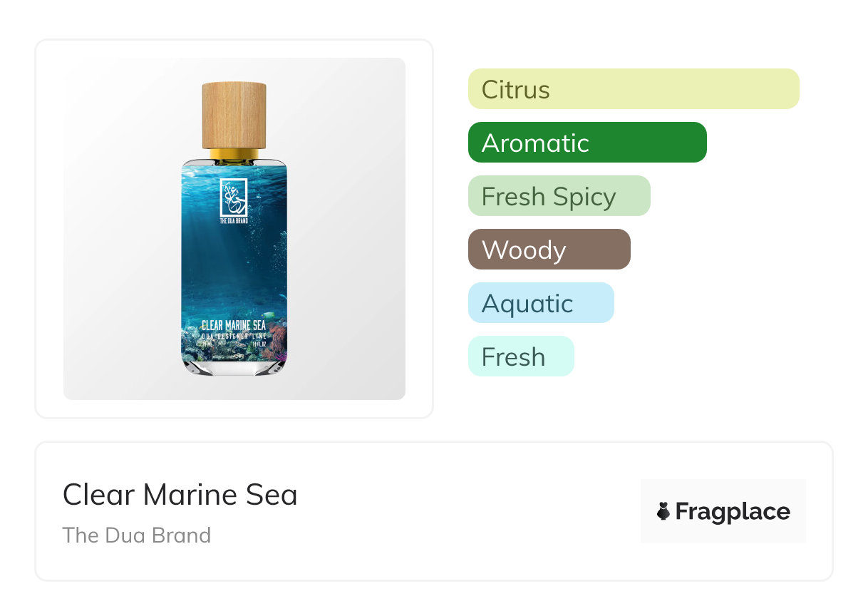The width and height of the screenshot is (868, 616).
Task: Click the white Dua Brand logo on the bottle
Action: point(234,196)
